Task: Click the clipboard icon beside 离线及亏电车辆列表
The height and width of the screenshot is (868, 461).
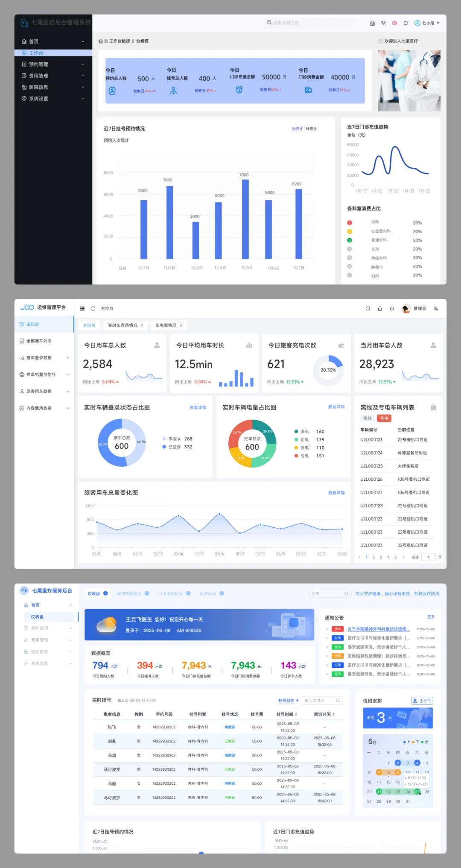Action: point(433,407)
